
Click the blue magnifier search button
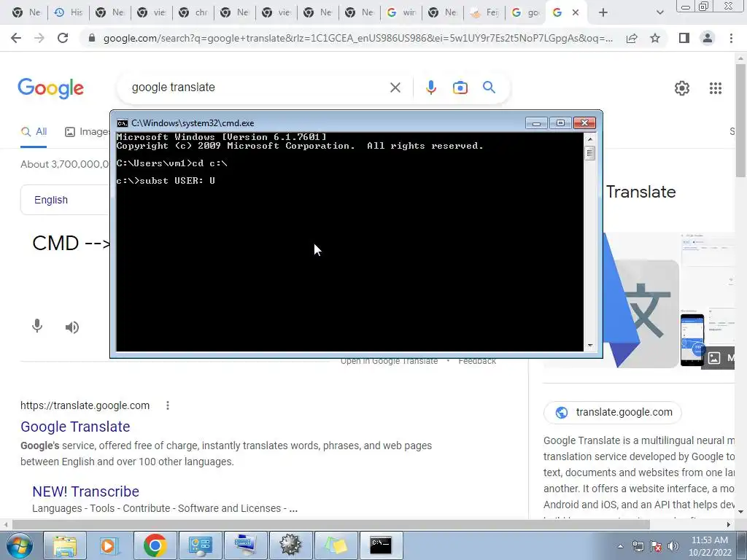[489, 87]
